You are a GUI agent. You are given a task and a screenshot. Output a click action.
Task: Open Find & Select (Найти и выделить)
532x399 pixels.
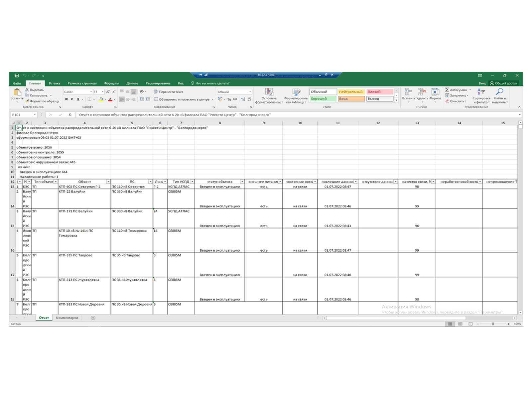click(x=500, y=96)
